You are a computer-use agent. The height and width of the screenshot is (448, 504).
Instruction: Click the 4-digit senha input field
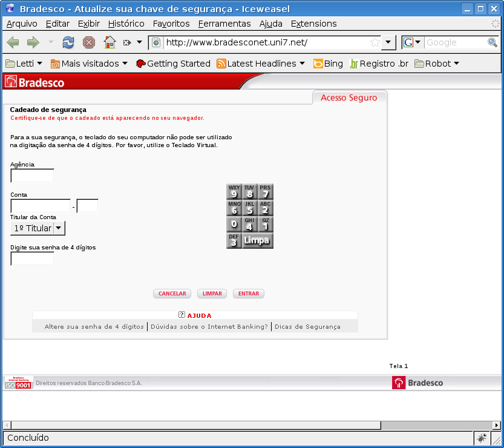coord(32,259)
